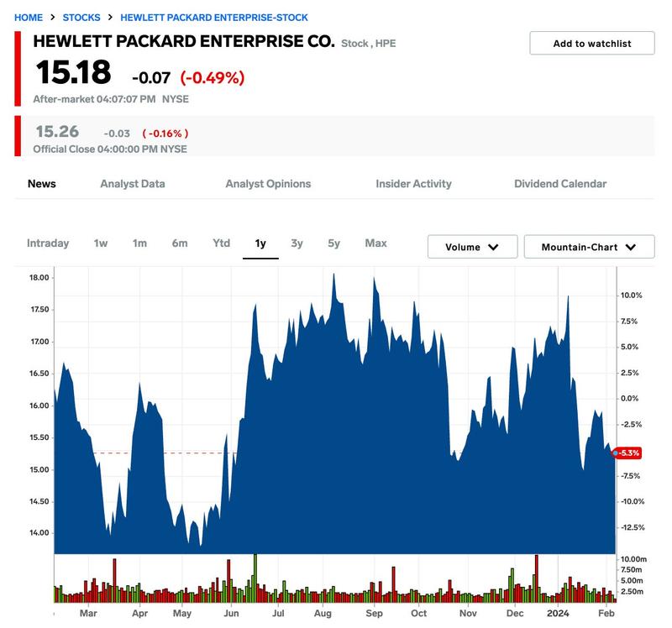Click the Mar x-axis label
672x628 pixels.
coord(88,614)
